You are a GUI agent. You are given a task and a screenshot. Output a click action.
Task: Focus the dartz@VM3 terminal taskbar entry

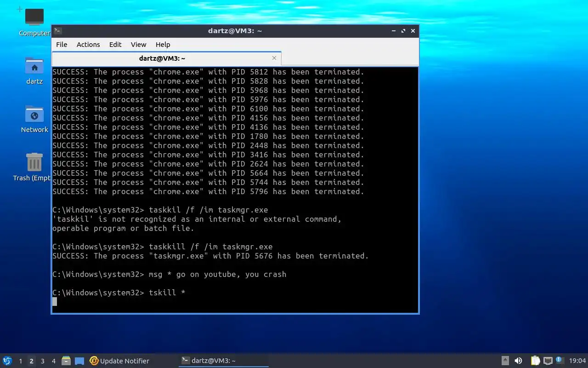coord(223,361)
